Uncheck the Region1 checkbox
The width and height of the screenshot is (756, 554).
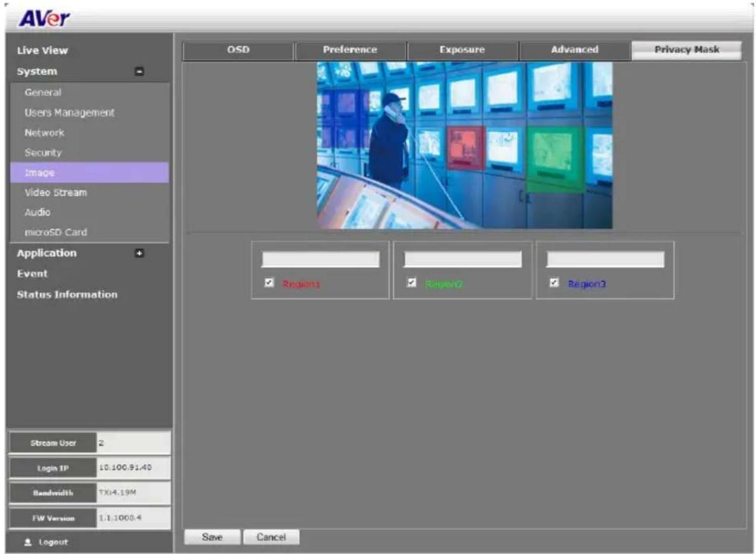(269, 283)
